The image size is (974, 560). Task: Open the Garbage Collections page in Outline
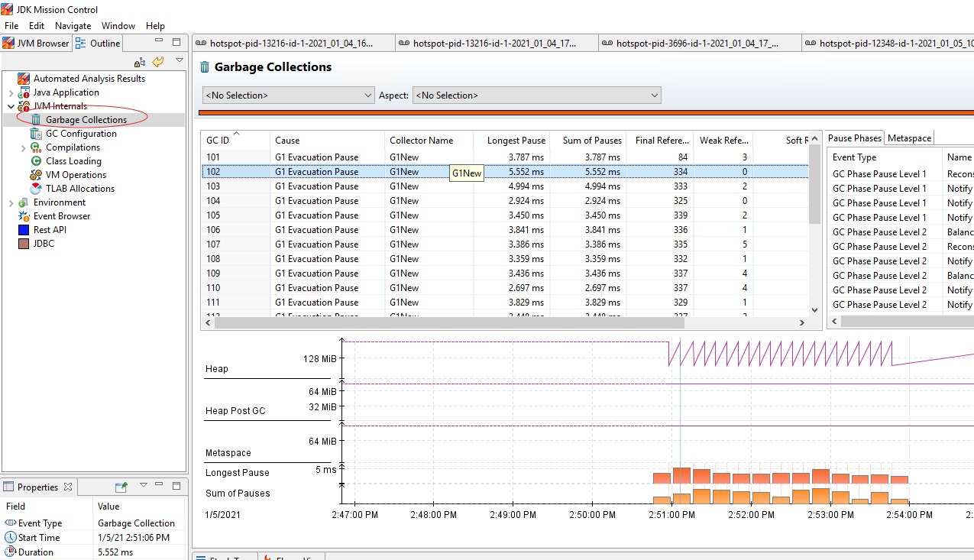point(86,120)
